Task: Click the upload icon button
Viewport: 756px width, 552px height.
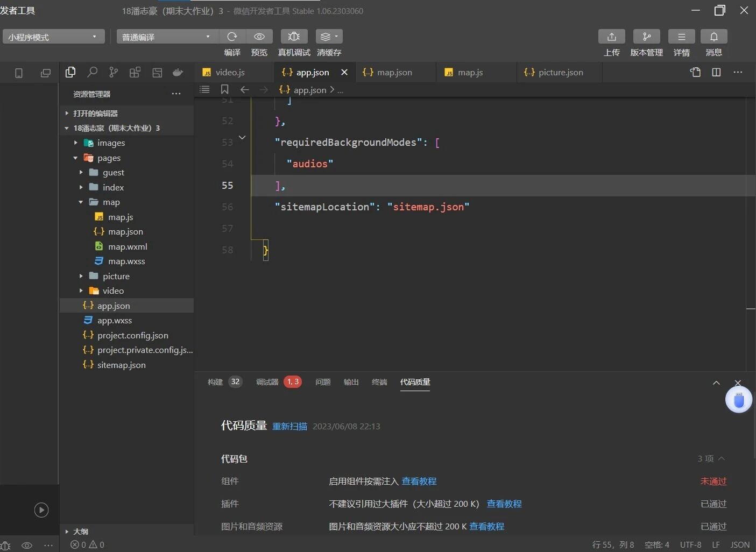Action: pos(612,37)
